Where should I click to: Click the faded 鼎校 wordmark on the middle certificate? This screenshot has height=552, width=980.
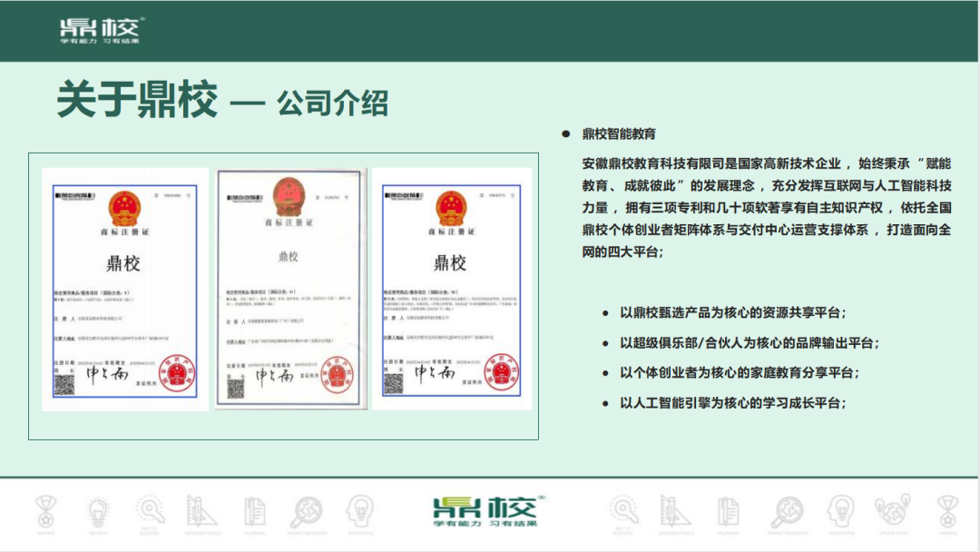coord(289,256)
